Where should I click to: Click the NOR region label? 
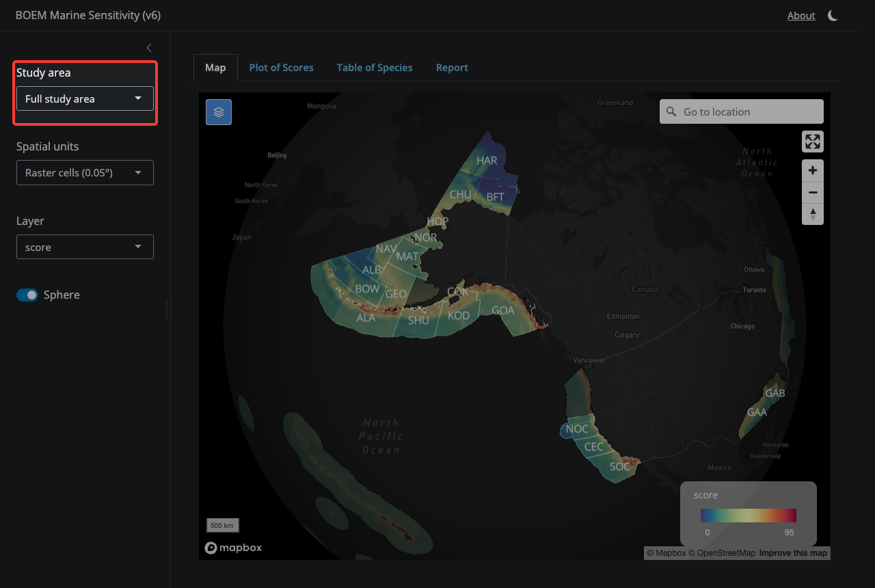pos(426,237)
